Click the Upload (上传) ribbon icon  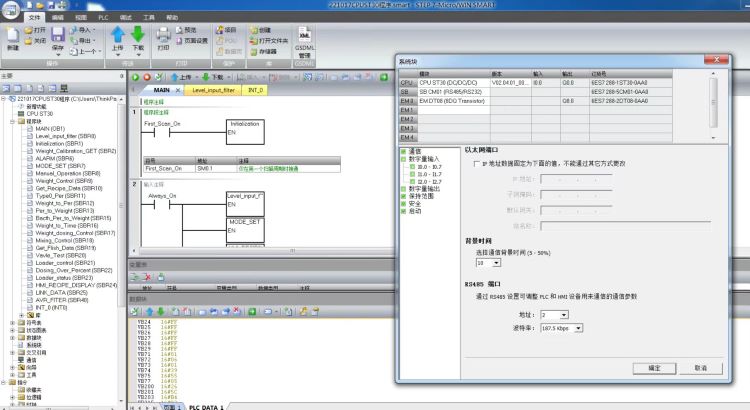click(116, 37)
